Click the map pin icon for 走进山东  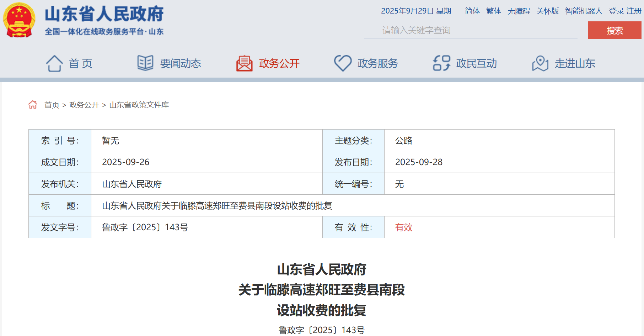click(x=540, y=63)
